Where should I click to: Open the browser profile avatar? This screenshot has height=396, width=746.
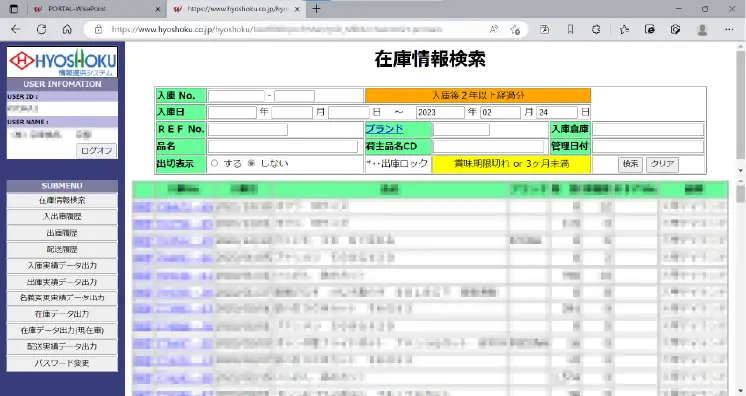(702, 30)
